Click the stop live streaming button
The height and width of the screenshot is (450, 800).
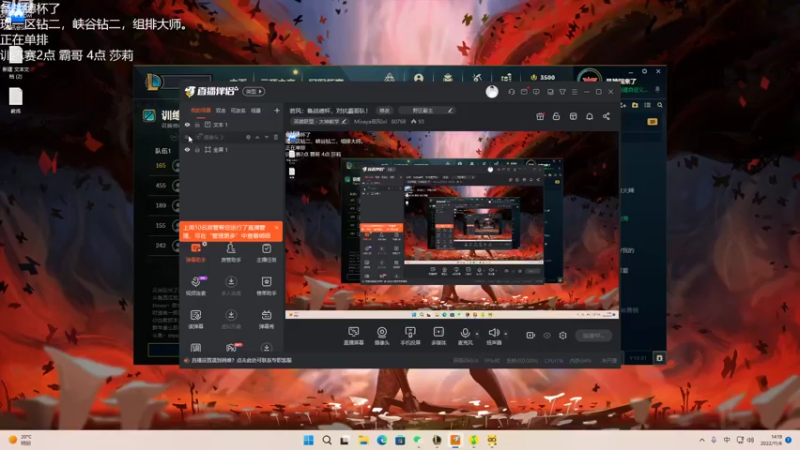[593, 335]
